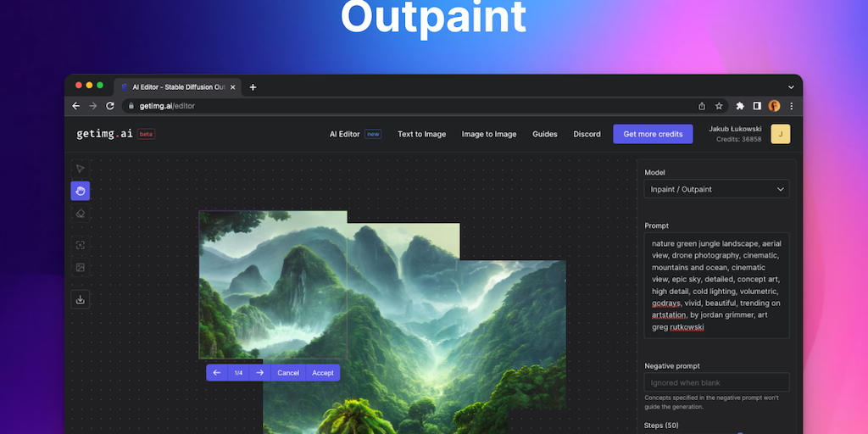
Task: Click the Jakub Łukowski account name
Action: coord(735,129)
